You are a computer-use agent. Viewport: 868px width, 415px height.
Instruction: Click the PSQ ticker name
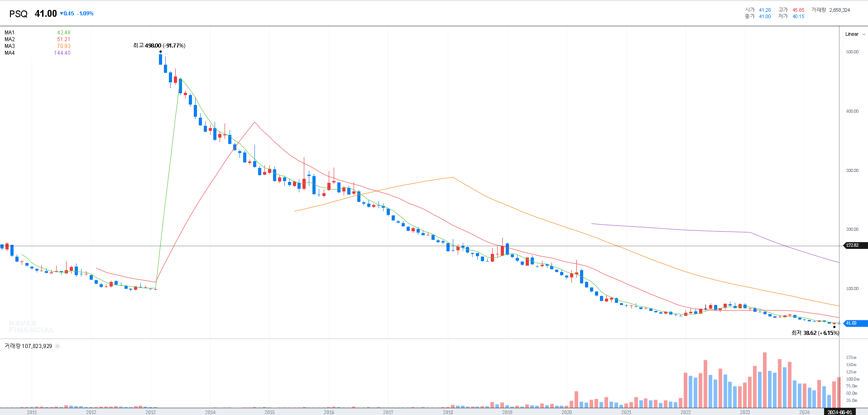[19, 14]
